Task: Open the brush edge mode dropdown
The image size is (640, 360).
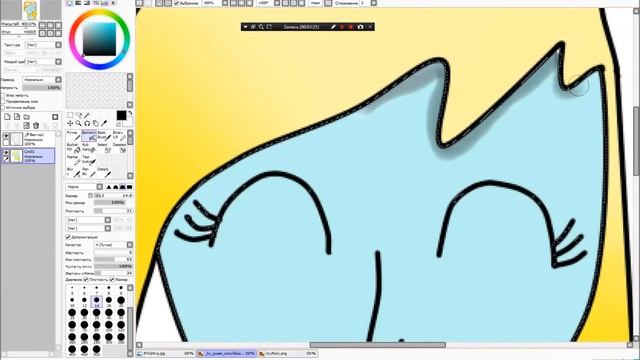Action: click(84, 187)
